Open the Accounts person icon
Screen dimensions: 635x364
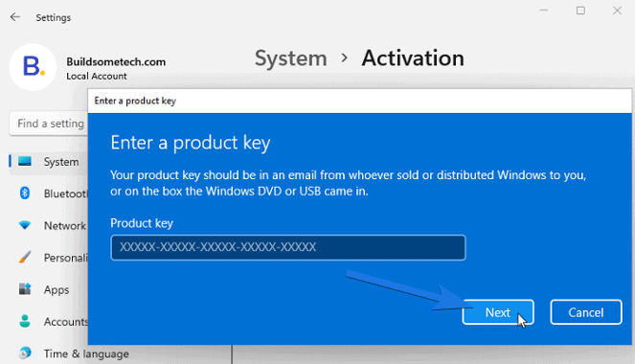(x=25, y=321)
